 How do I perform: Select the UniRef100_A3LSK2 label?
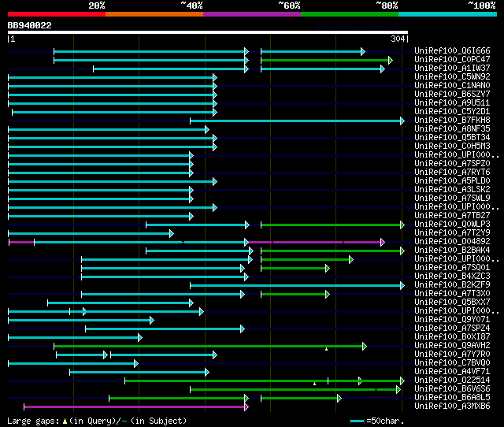[452, 190]
